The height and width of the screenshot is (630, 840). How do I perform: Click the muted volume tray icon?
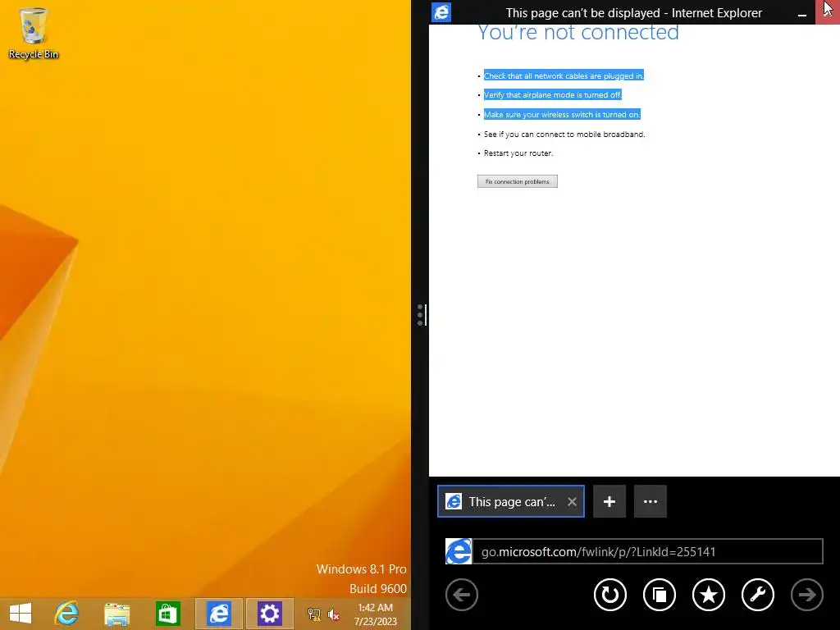coord(333,614)
